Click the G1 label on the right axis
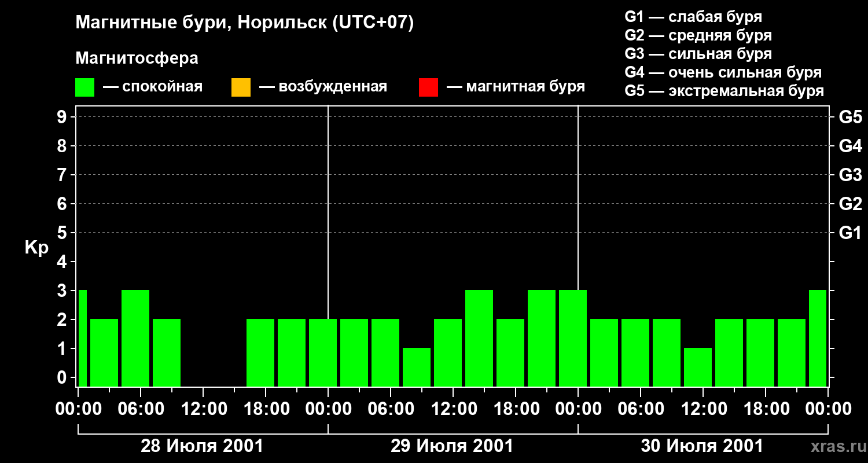Screen dimensions: 868x463 850,233
